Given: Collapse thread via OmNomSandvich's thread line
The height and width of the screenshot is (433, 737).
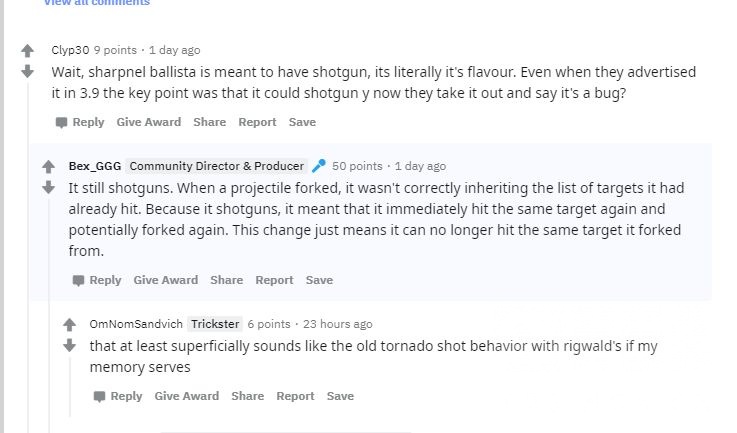Looking at the screenshot, I should tap(69, 385).
